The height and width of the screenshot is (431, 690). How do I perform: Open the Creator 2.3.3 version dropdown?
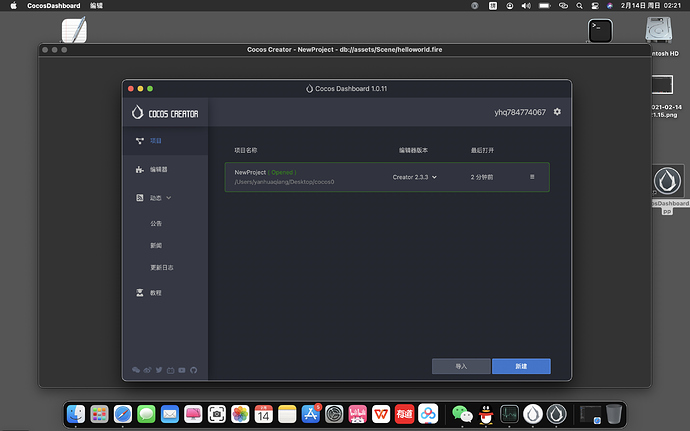tap(415, 177)
